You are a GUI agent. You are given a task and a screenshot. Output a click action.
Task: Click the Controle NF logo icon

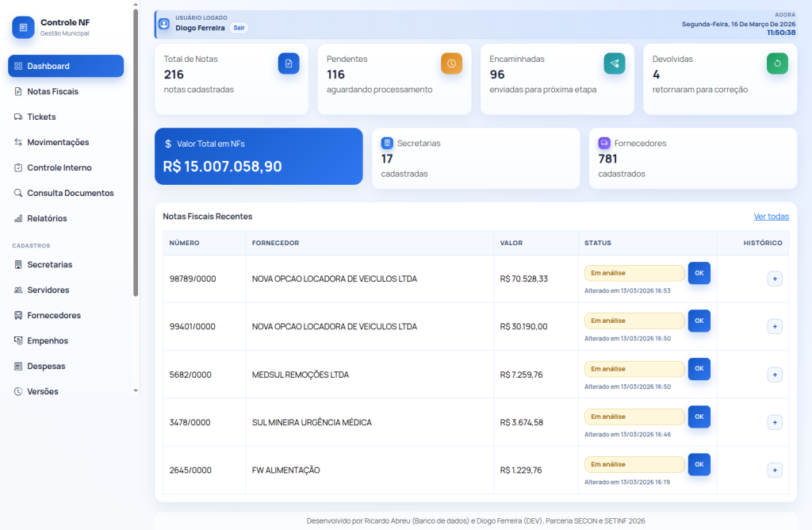(x=23, y=27)
